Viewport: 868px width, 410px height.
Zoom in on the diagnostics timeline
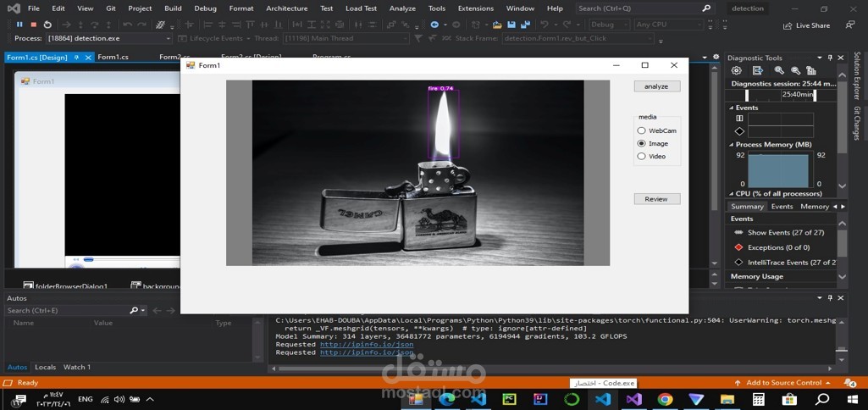click(x=779, y=70)
